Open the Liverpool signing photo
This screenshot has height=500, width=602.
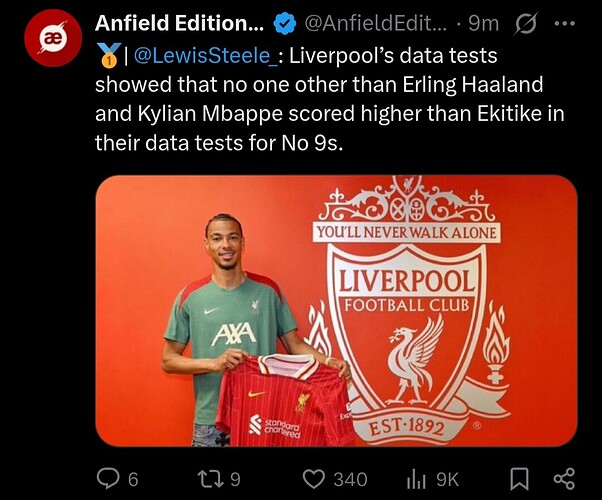(x=336, y=311)
